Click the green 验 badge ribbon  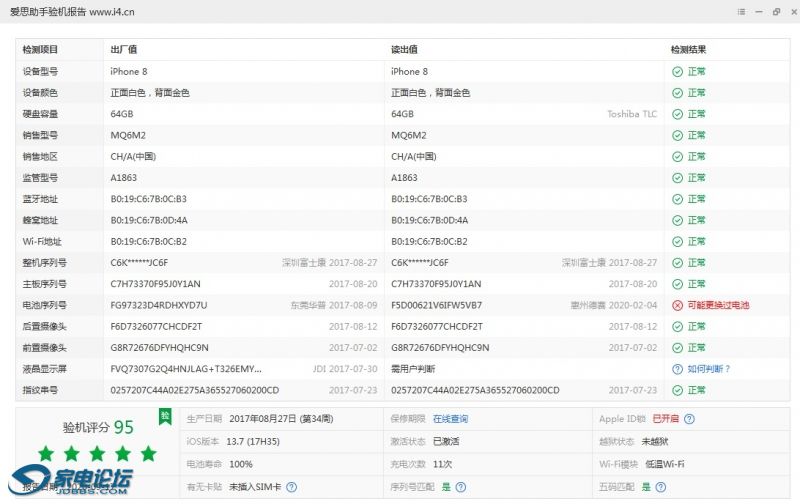tap(165, 417)
